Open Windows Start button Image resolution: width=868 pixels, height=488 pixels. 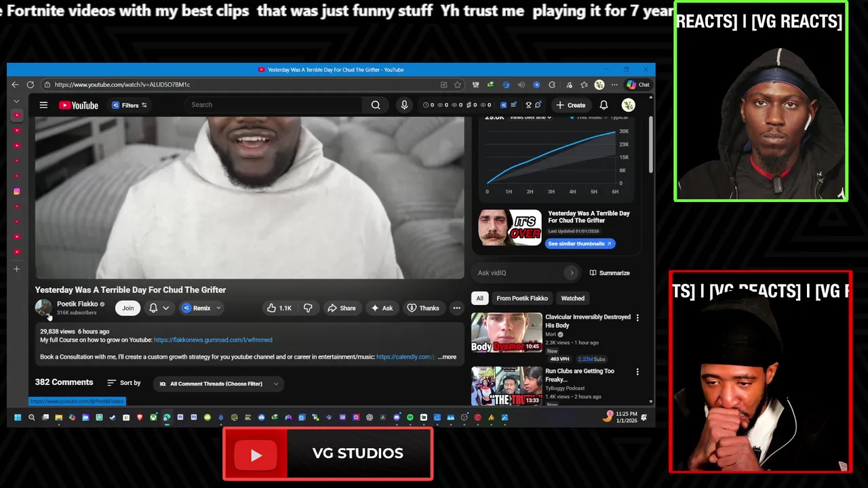[x=18, y=418]
